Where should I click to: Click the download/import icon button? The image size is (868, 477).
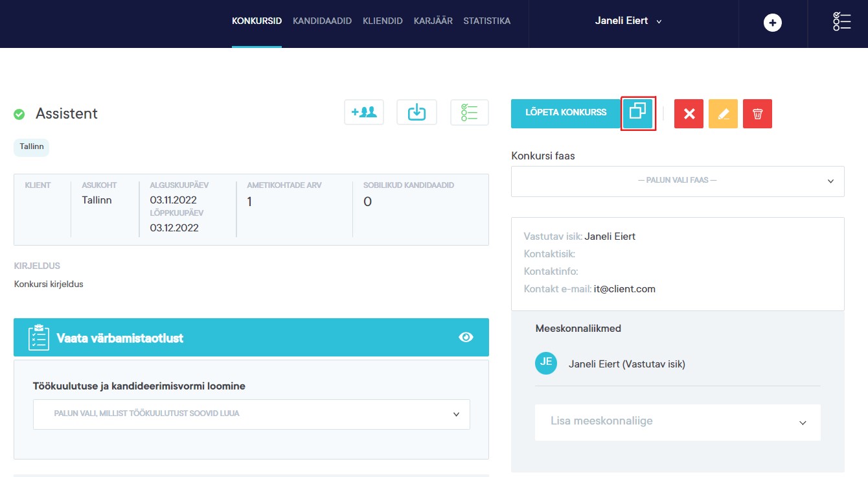coord(417,112)
